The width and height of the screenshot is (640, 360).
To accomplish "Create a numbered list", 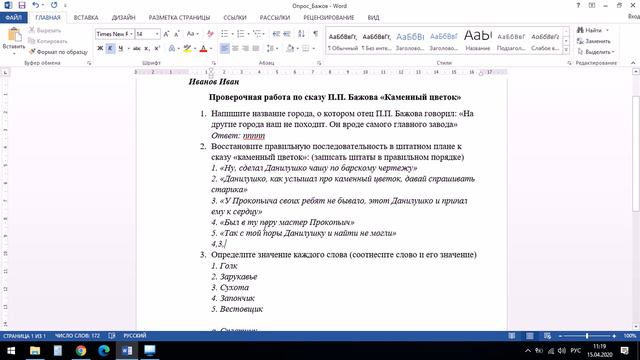I will [241, 34].
